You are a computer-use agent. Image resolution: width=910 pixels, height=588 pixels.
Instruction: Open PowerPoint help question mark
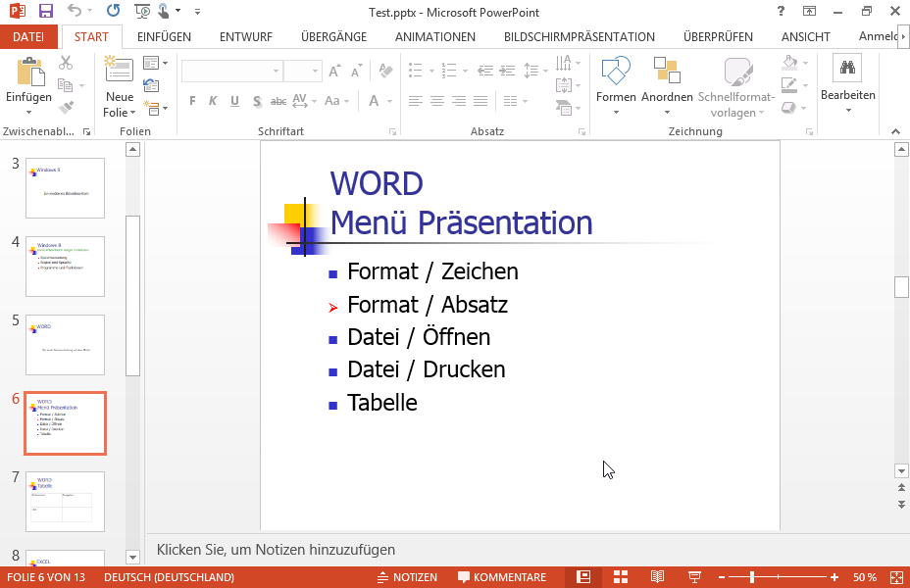click(x=781, y=11)
